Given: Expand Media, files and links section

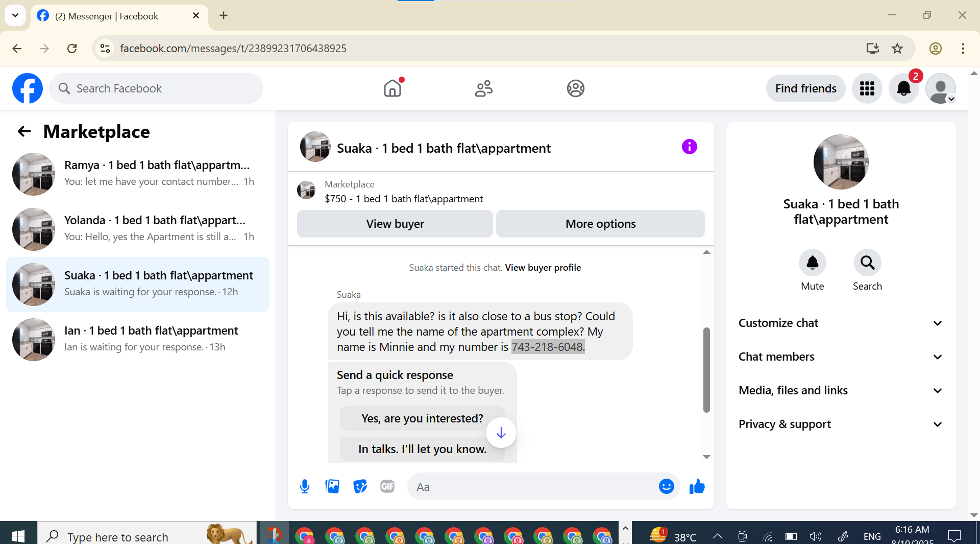Looking at the screenshot, I should pyautogui.click(x=841, y=390).
